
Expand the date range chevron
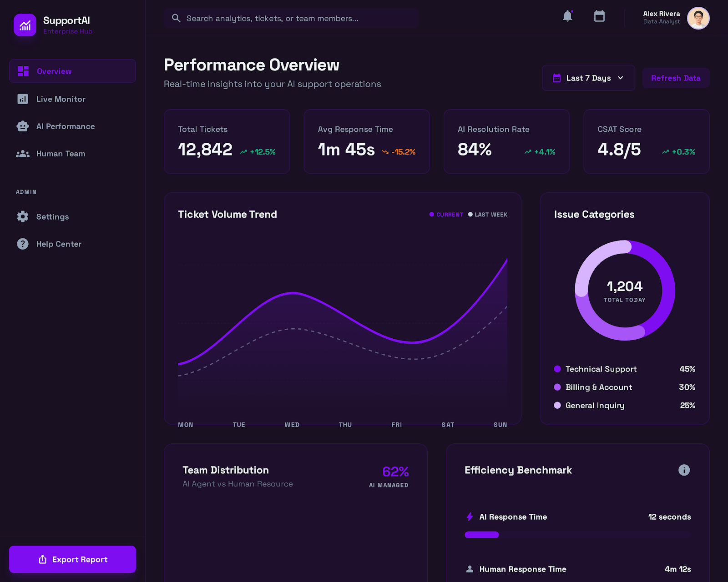(620, 78)
